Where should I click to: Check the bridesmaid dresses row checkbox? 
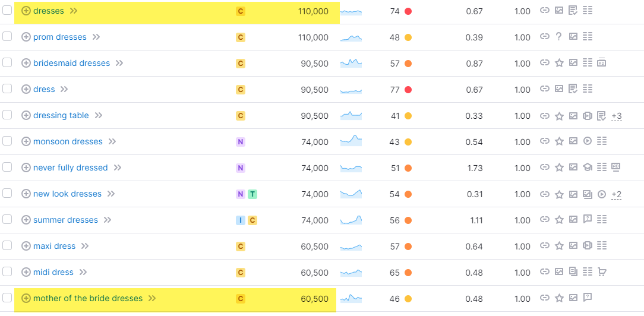[x=7, y=63]
